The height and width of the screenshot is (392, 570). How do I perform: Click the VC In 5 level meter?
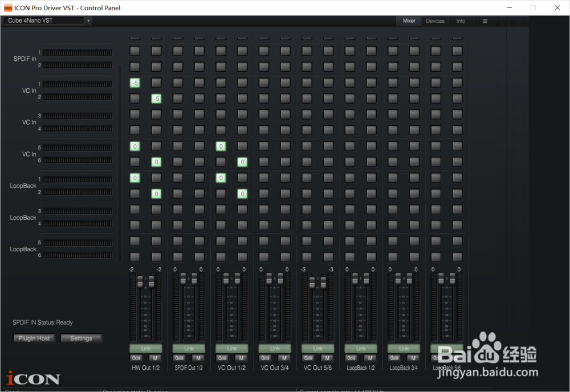(78, 148)
